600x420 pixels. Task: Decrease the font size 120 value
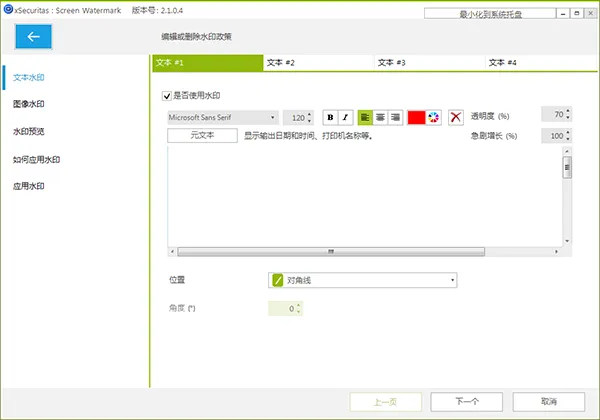click(x=309, y=121)
